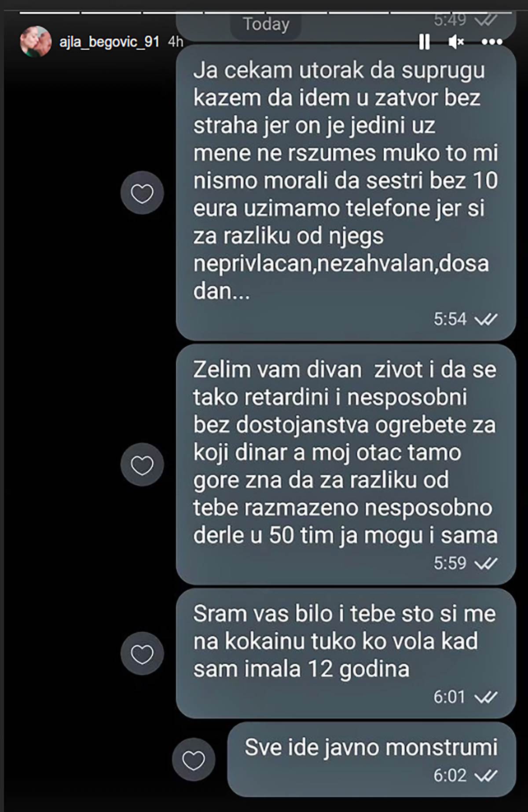Pause the Instagram story
The height and width of the screenshot is (812, 528).
tap(424, 42)
